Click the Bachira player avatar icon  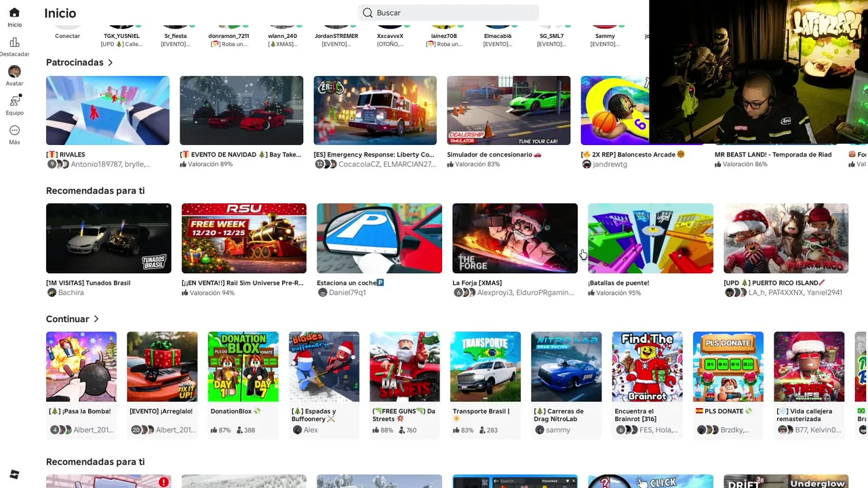(x=52, y=293)
